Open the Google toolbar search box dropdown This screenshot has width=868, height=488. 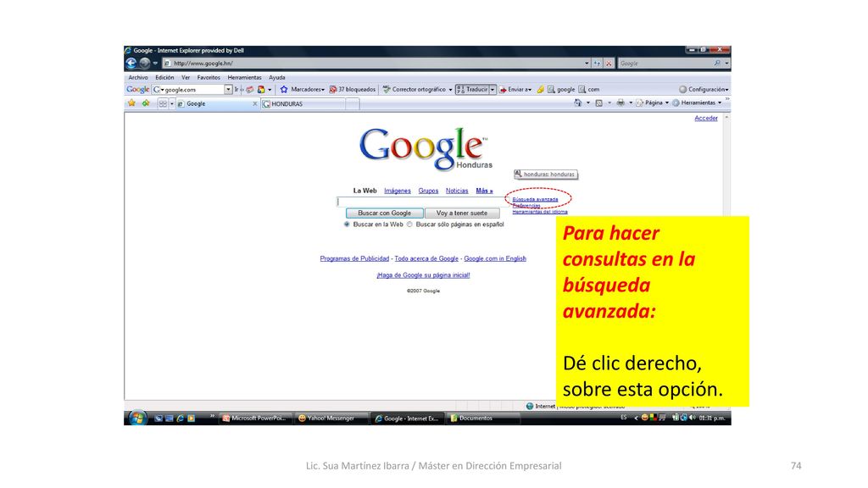coord(228,89)
